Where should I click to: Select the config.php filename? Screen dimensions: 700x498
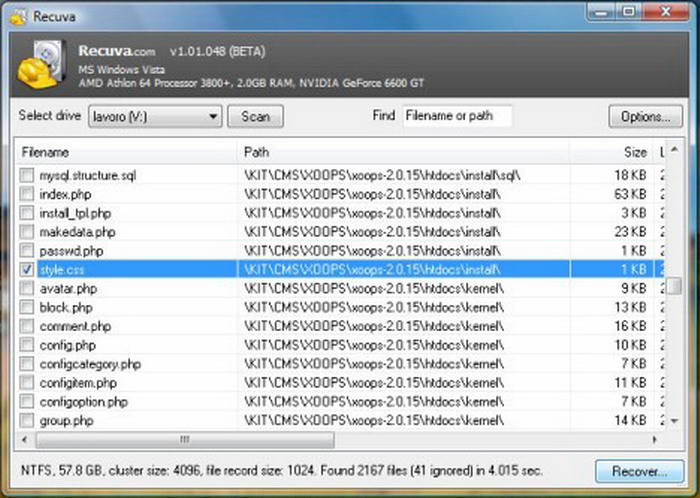[67, 345]
